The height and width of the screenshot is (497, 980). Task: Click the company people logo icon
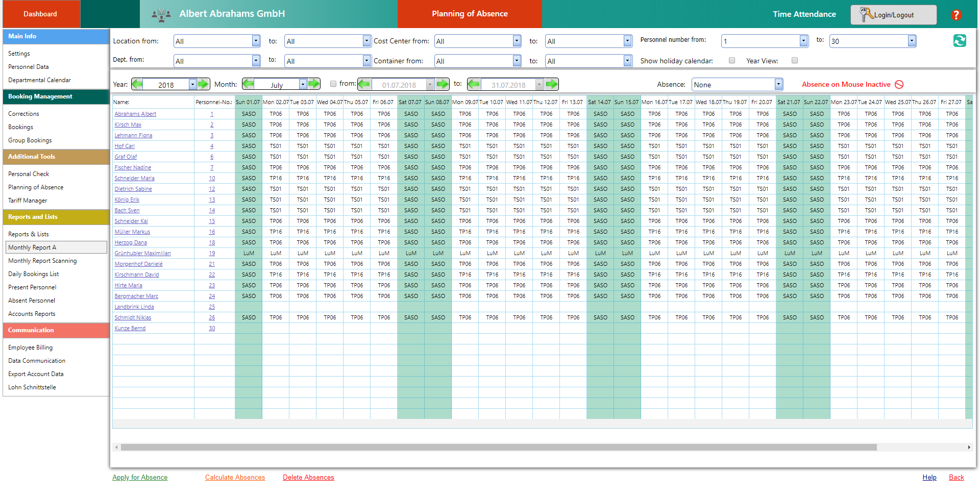pos(161,15)
